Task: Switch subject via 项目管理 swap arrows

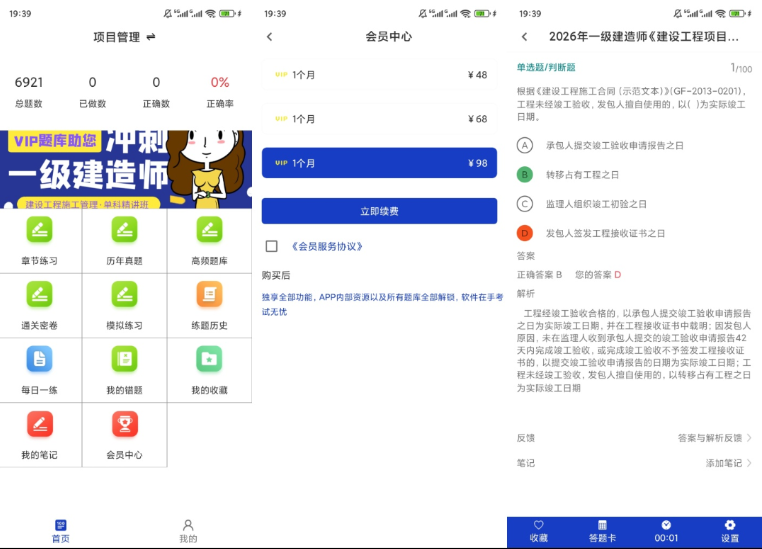Action: (151, 36)
